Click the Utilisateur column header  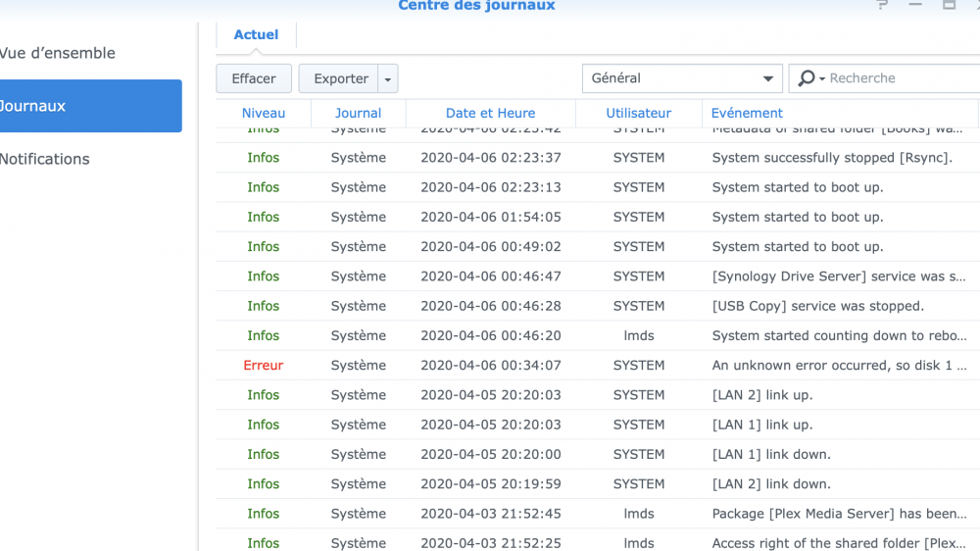pyautogui.click(x=639, y=113)
